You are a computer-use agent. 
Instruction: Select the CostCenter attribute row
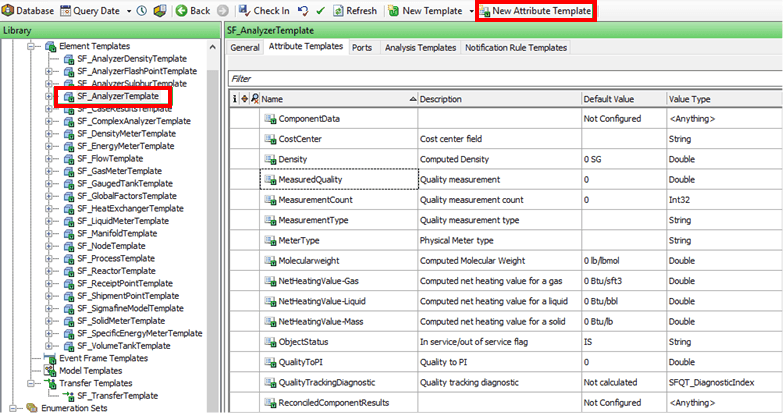pyautogui.click(x=505, y=139)
